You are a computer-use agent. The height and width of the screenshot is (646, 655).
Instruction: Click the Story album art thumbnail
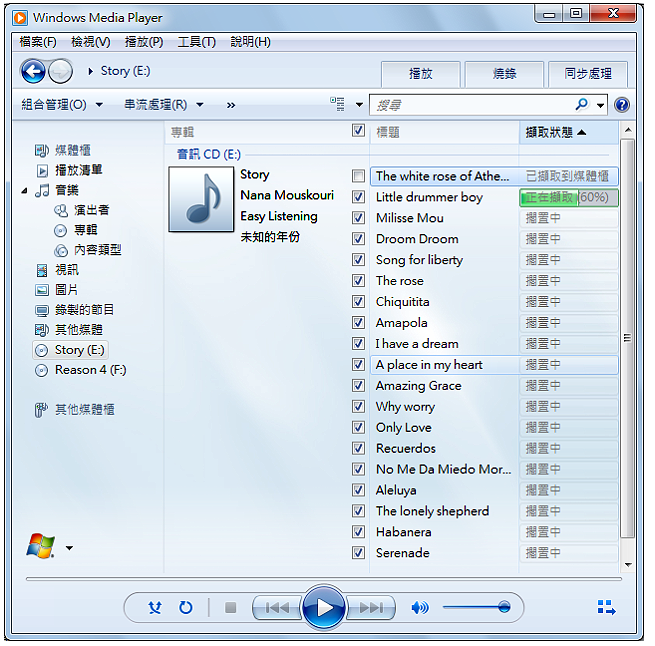coord(201,199)
